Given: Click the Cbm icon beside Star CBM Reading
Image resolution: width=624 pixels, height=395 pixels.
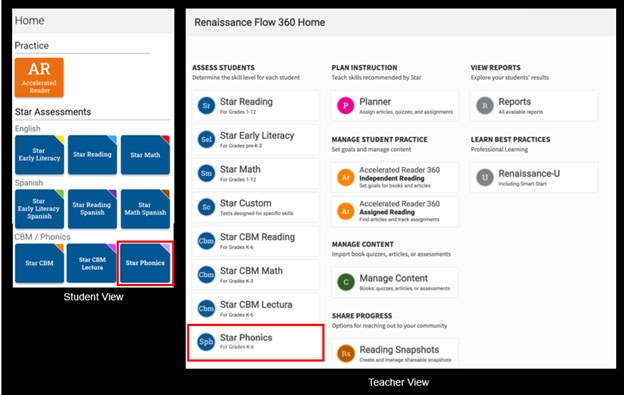Looking at the screenshot, I should click(x=206, y=241).
